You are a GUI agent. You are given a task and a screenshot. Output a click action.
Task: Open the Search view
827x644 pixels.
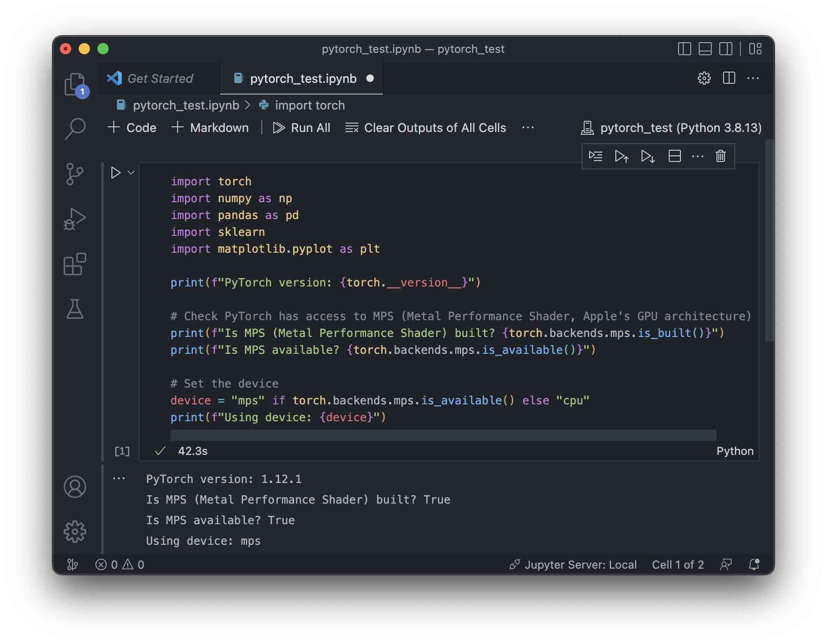point(75,129)
